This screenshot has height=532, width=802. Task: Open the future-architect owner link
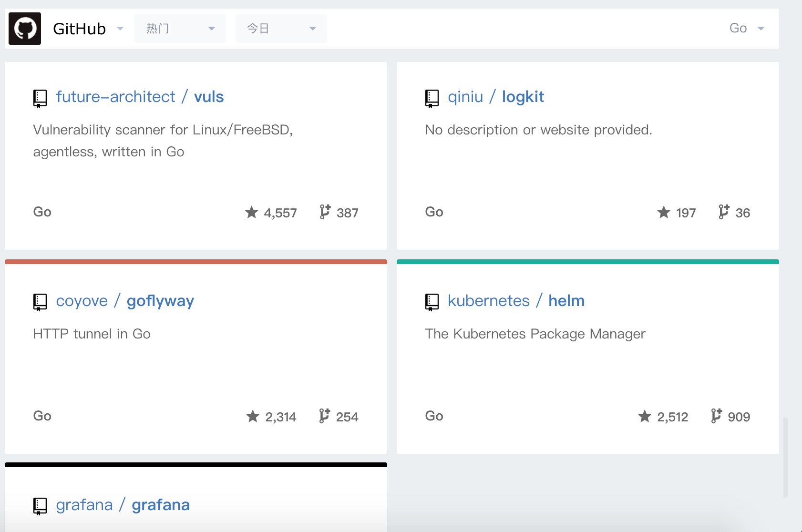coord(116,97)
